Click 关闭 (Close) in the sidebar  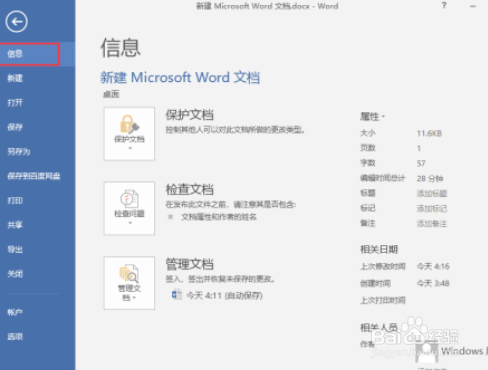click(15, 274)
